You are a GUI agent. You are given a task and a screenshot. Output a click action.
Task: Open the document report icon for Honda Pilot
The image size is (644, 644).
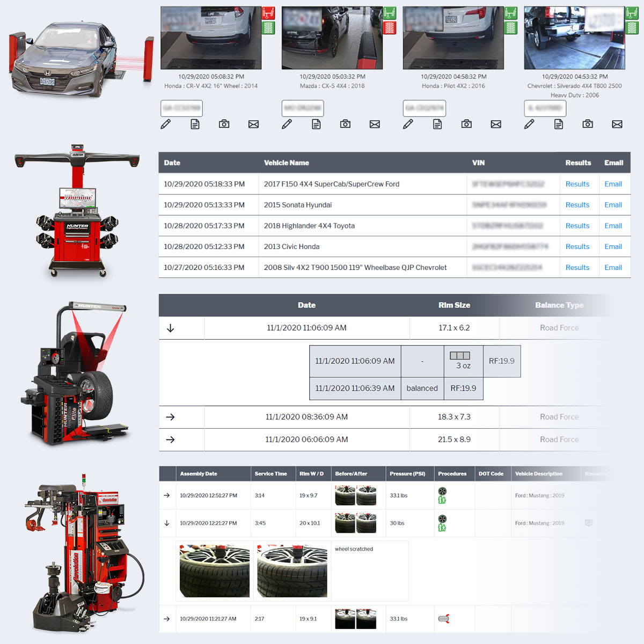coord(437,124)
